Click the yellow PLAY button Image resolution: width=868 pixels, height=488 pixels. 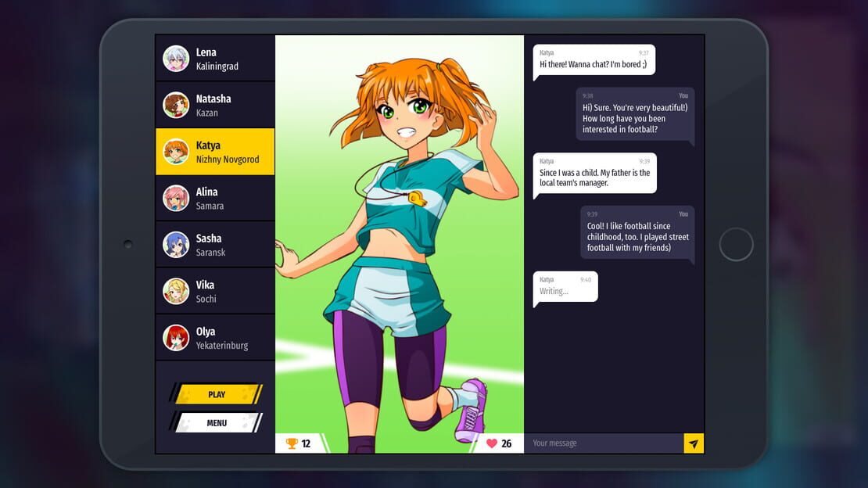217,394
